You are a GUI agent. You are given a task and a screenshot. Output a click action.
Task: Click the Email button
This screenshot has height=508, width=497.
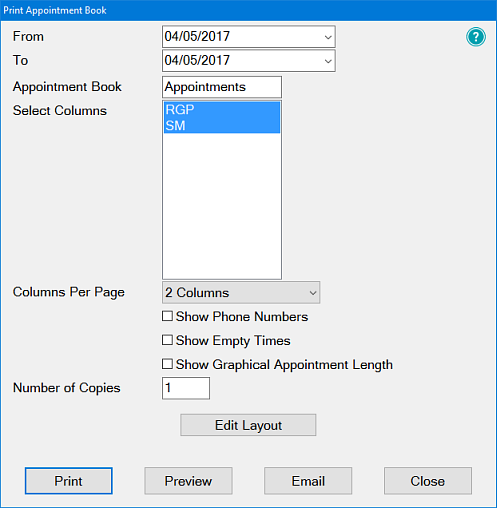(308, 481)
